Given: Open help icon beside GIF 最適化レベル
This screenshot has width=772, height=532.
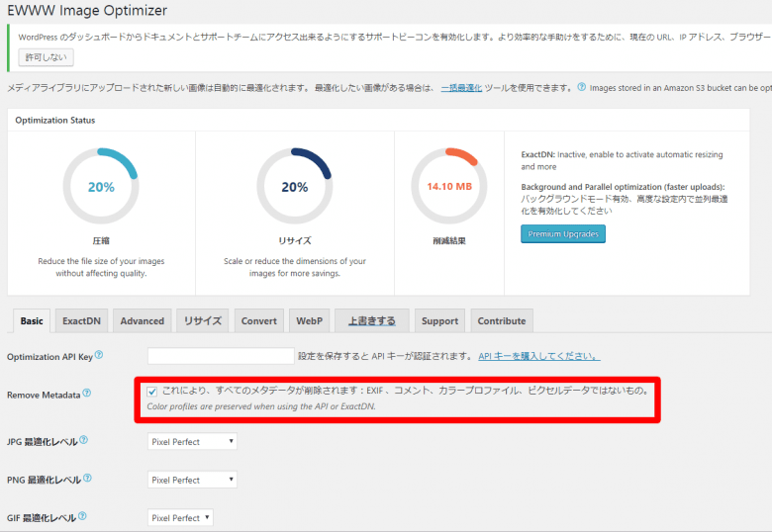Looking at the screenshot, I should coord(82,516).
